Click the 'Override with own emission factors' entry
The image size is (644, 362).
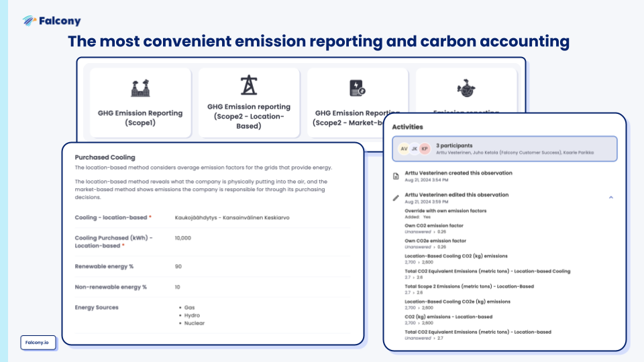click(x=445, y=210)
